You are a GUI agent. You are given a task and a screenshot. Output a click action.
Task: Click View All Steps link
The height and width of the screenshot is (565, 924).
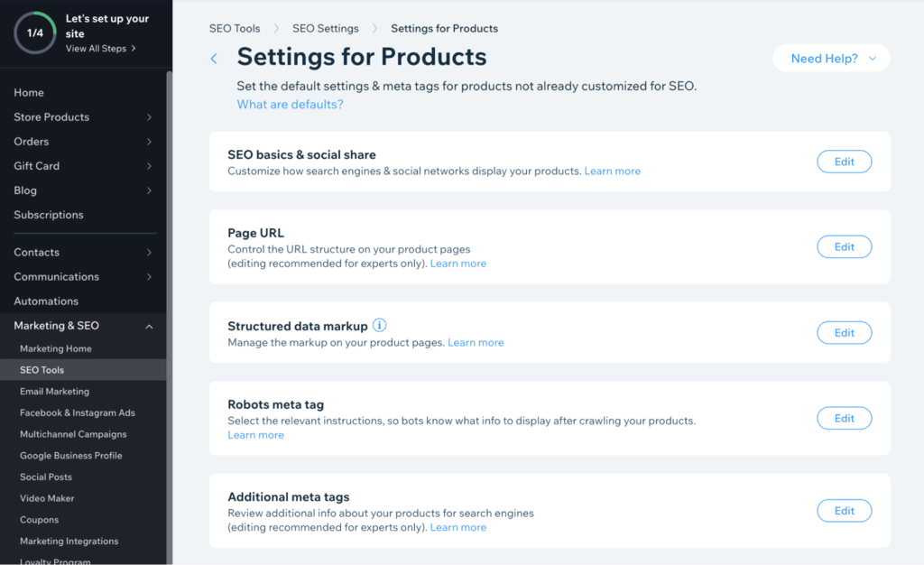[x=100, y=49]
